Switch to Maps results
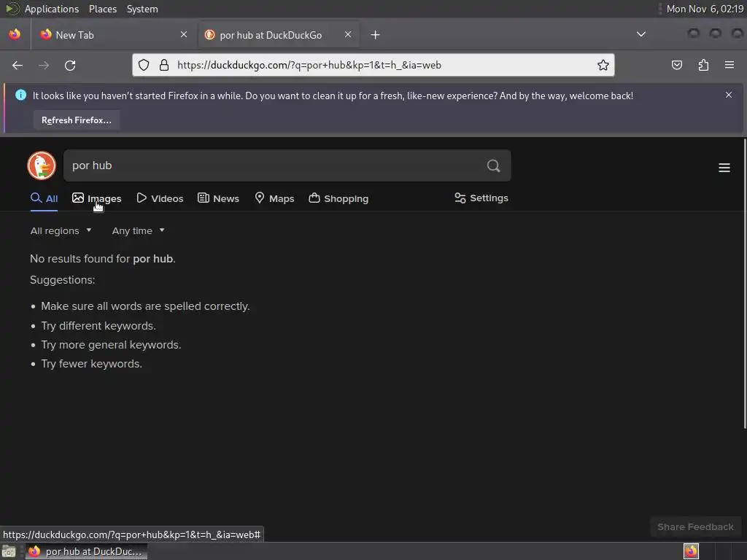This screenshot has width=747, height=560. pos(274,198)
